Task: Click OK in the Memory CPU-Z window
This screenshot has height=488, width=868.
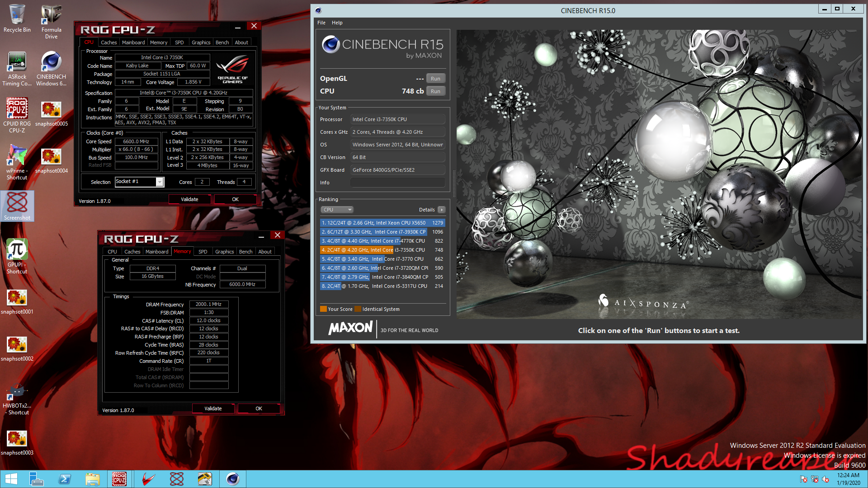Action: (259, 408)
